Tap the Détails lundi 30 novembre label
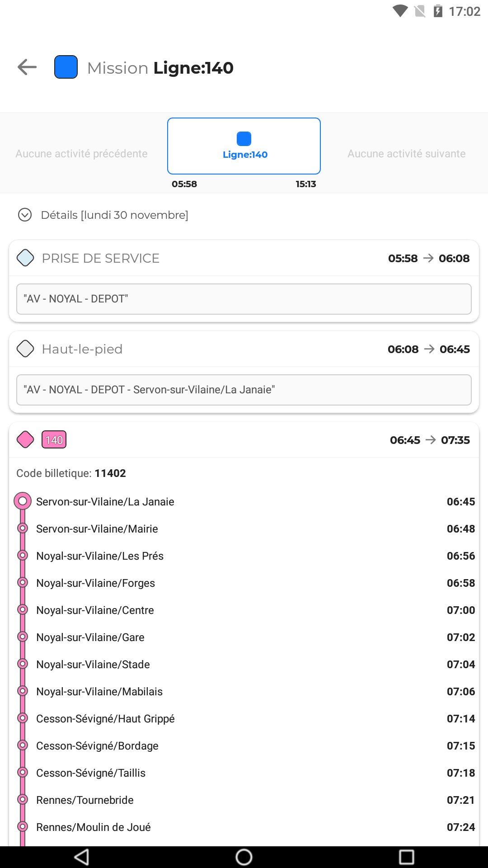Screen dimensions: 488x868 (x=114, y=215)
